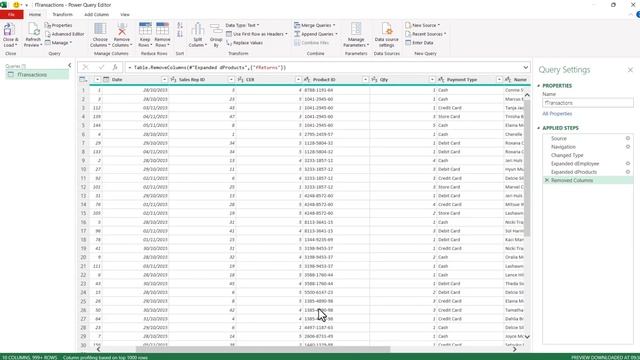This screenshot has width=640, height=360.
Task: Click the Close & Load icon
Action: [x=9, y=30]
